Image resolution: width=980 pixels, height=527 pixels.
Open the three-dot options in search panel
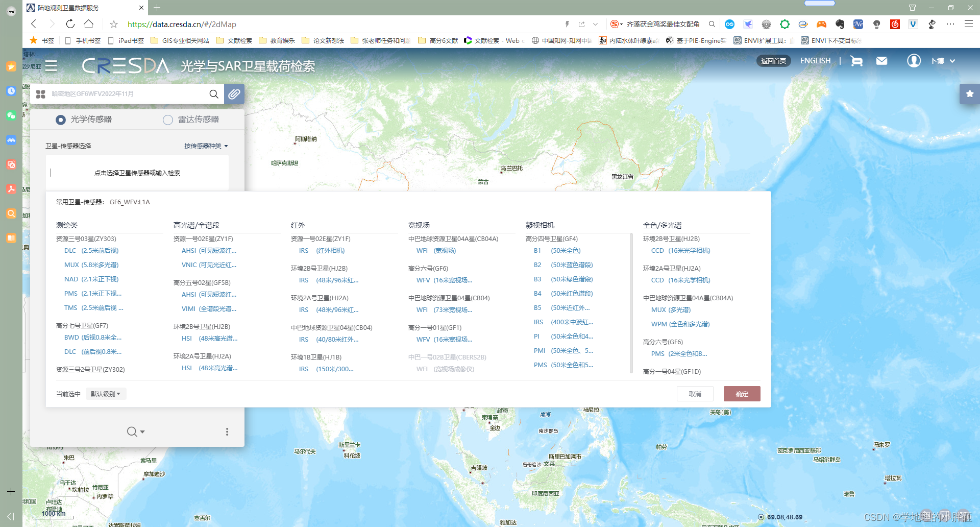(x=227, y=432)
